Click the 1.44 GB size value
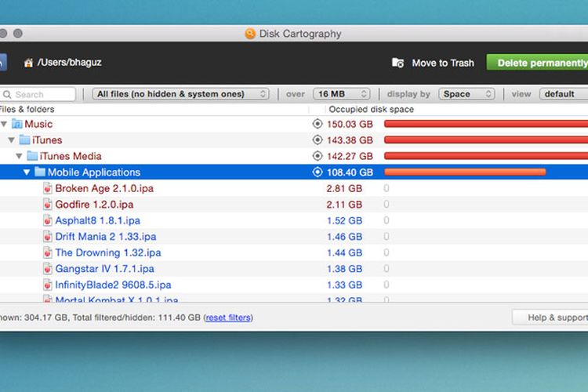The image size is (588, 392). (344, 252)
